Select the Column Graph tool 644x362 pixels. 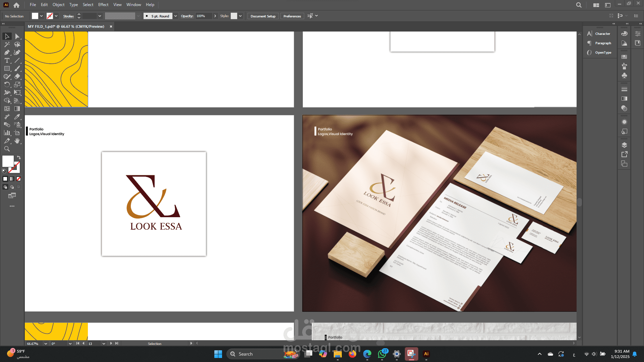pos(7,133)
